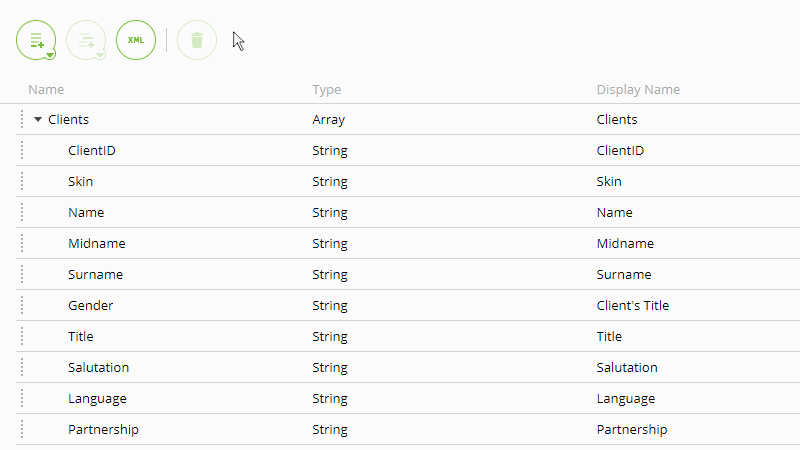Click the add field icon button
Image resolution: width=800 pixels, height=450 pixels.
(36, 40)
